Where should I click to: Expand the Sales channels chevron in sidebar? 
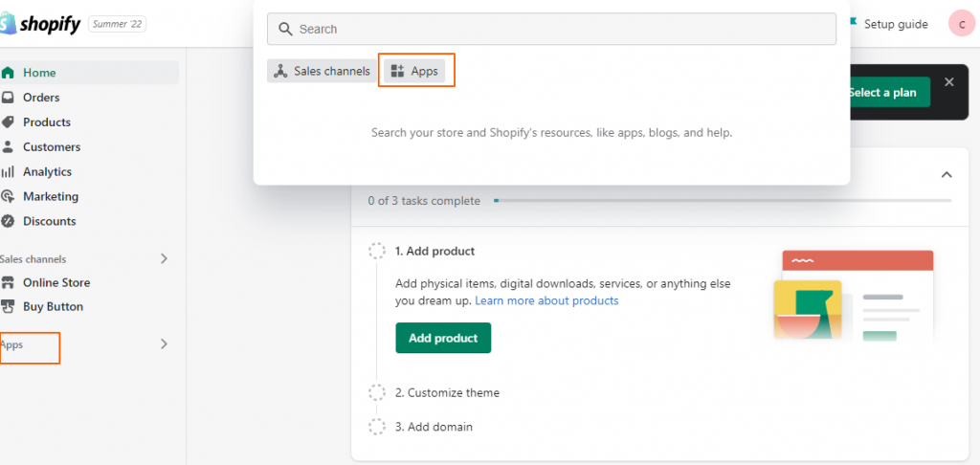[x=164, y=258]
